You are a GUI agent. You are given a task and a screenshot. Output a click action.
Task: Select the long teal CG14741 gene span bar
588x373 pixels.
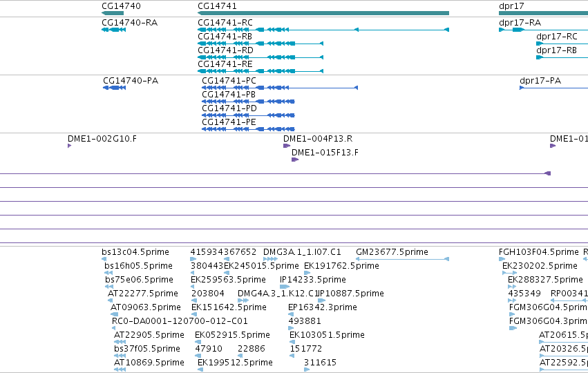(323, 13)
